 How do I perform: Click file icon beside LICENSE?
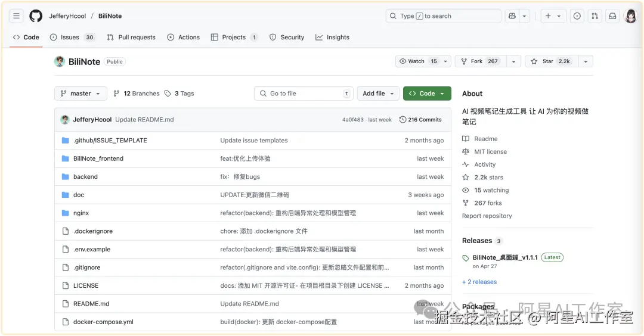coord(66,285)
